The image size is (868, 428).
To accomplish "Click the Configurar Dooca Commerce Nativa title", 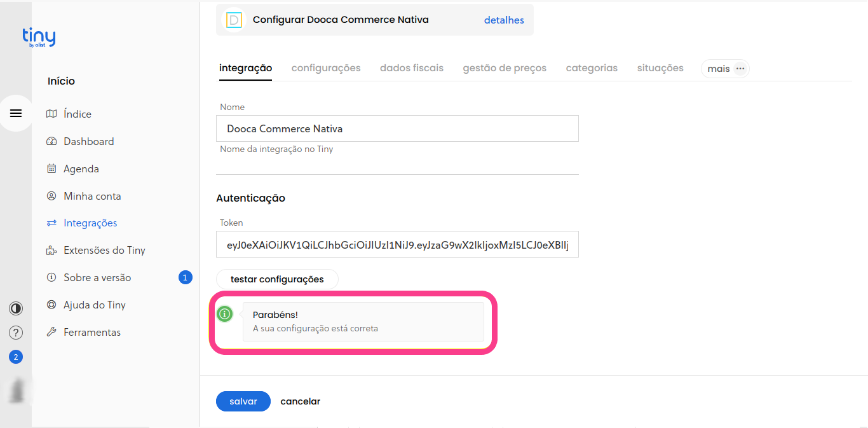I will 341,20.
